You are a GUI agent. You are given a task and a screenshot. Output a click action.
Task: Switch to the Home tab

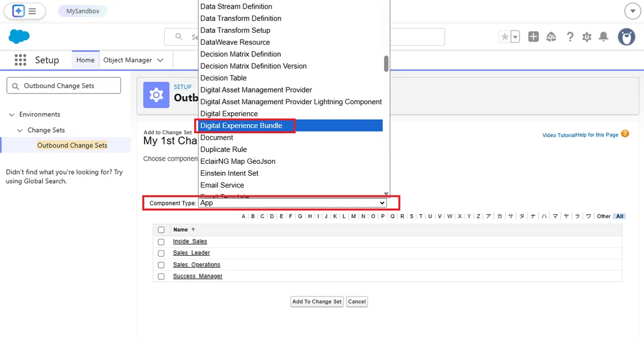tap(85, 60)
